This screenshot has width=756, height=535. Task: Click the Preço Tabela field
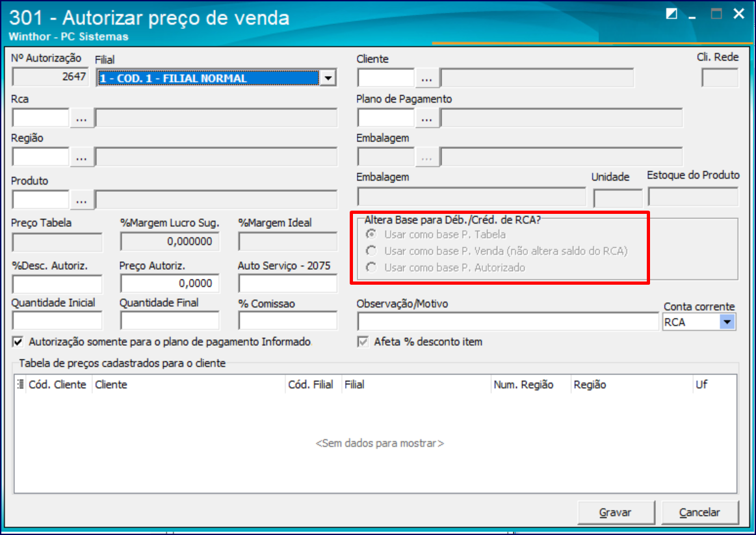tap(57, 242)
